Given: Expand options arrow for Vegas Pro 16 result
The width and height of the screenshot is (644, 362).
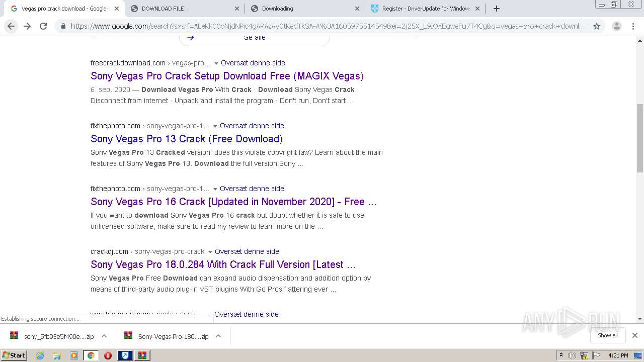Looking at the screenshot, I should pos(215,189).
